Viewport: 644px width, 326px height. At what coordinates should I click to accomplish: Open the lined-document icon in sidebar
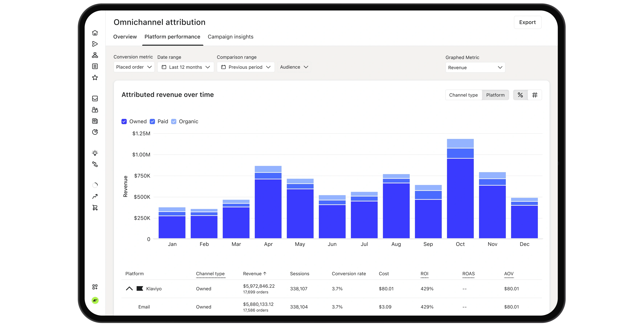[x=95, y=66]
